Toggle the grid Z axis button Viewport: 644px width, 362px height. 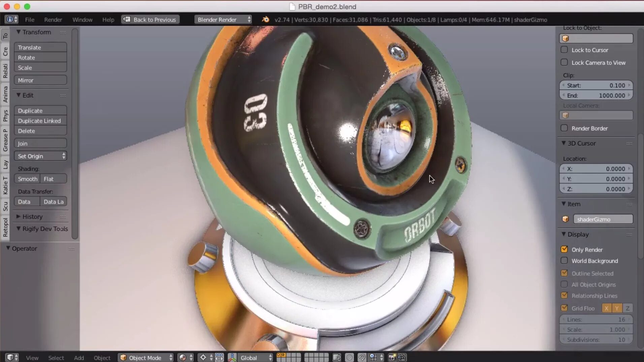[x=627, y=308]
